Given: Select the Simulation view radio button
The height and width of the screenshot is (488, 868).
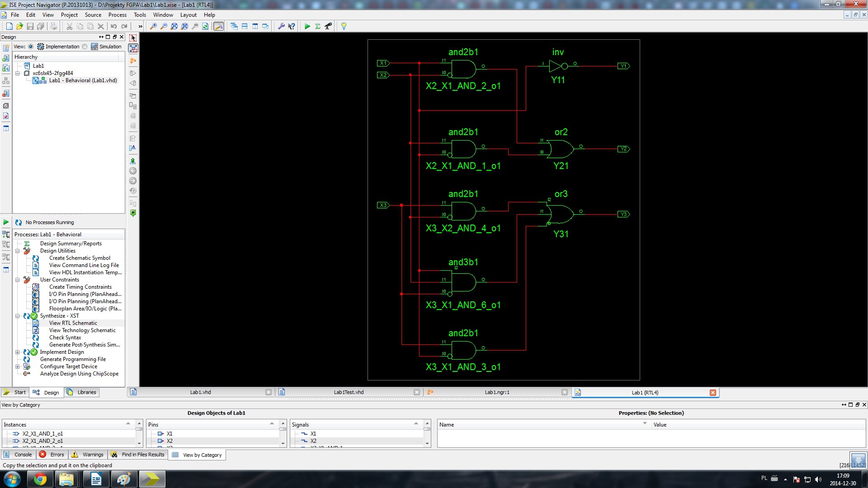Looking at the screenshot, I should coord(85,47).
